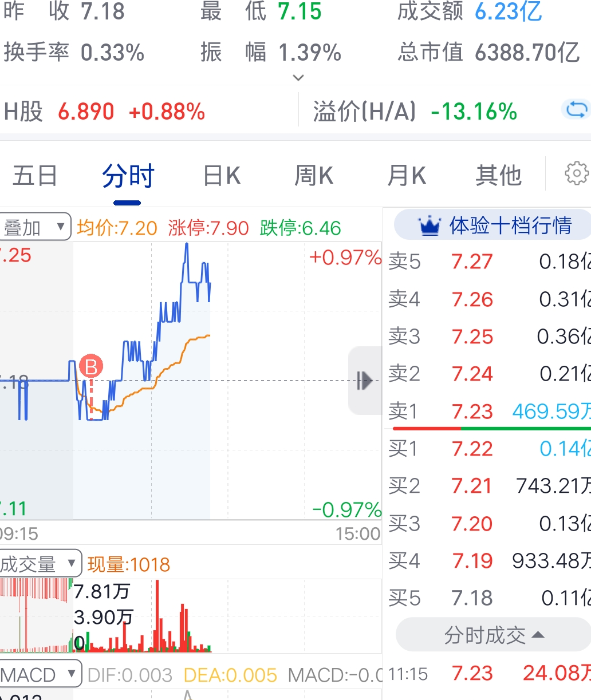Open chart settings gear icon

click(x=576, y=173)
